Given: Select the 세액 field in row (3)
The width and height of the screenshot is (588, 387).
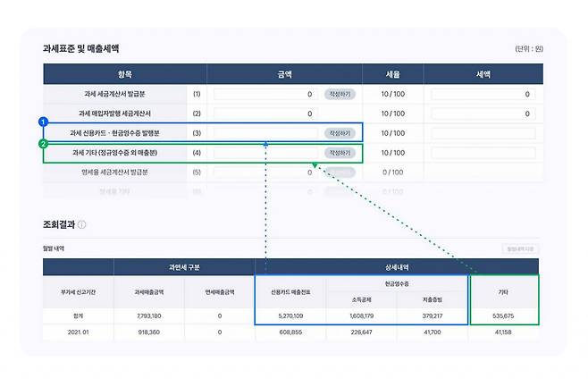Looking at the screenshot, I should pyautogui.click(x=483, y=133).
